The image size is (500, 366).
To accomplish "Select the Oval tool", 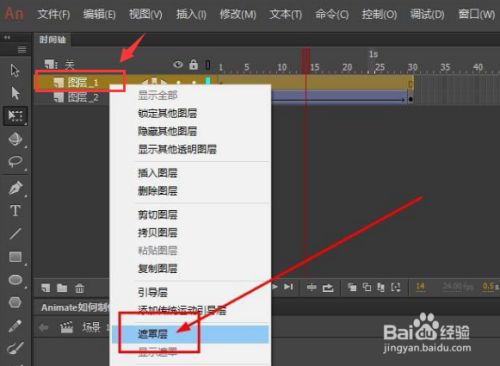I will (15, 280).
